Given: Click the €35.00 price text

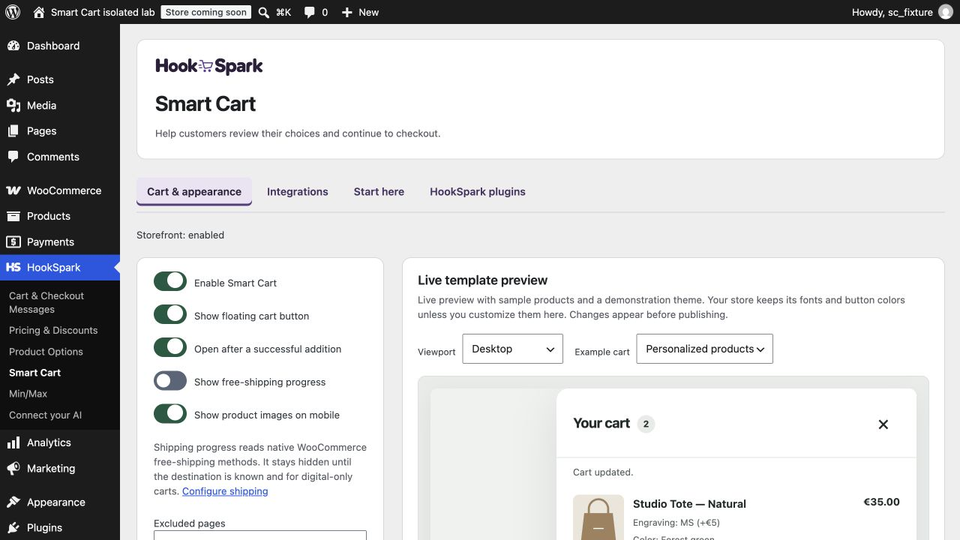Looking at the screenshot, I should pyautogui.click(x=882, y=502).
